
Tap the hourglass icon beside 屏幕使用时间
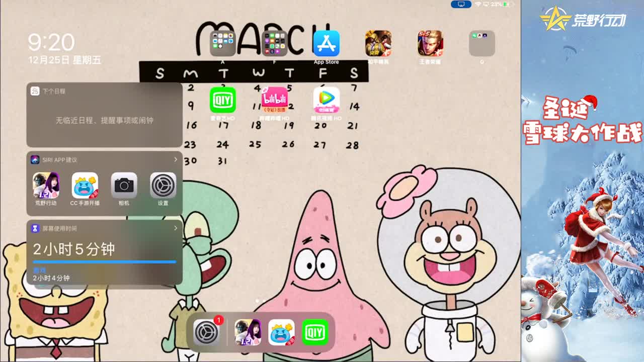tap(35, 228)
